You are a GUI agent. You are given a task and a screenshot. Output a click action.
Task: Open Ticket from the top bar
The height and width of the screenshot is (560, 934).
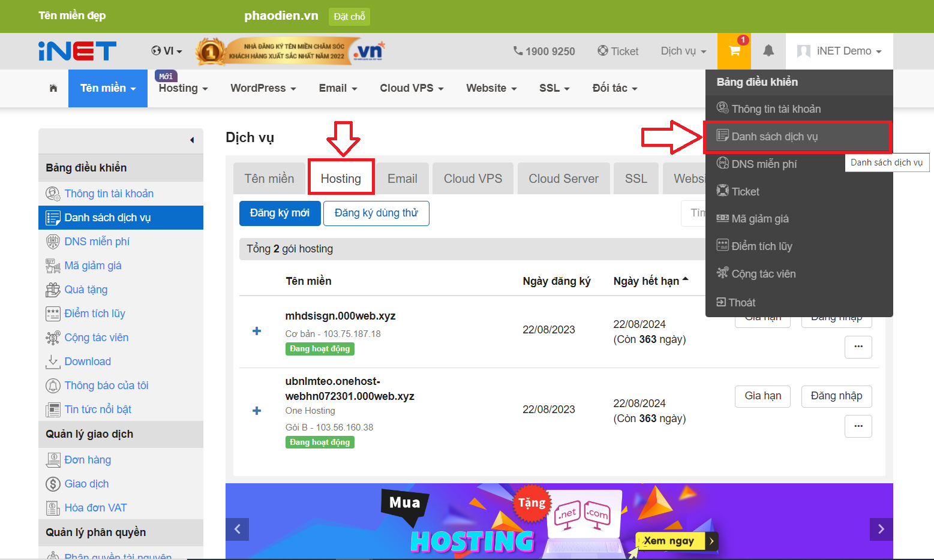618,51
